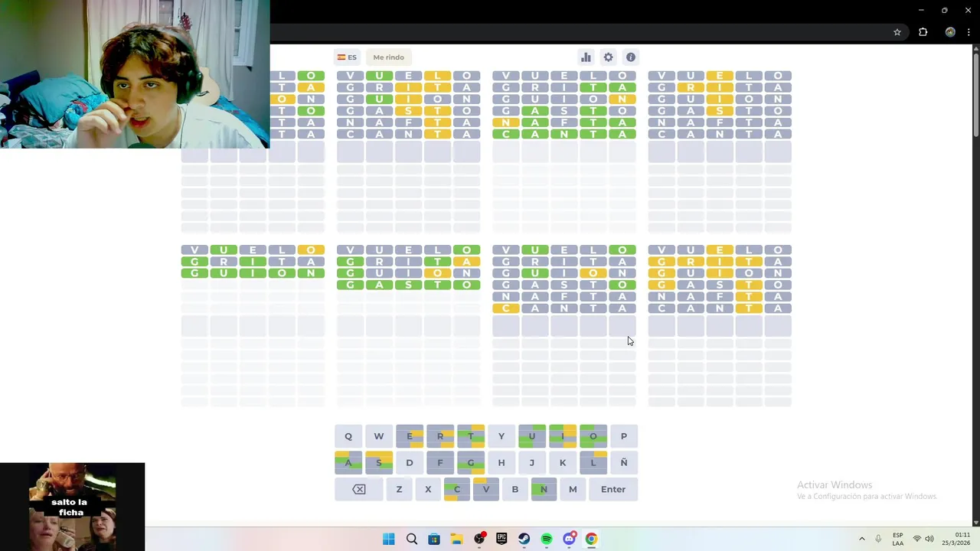The width and height of the screenshot is (980, 551).
Task: Open the info help icon
Action: point(631,57)
